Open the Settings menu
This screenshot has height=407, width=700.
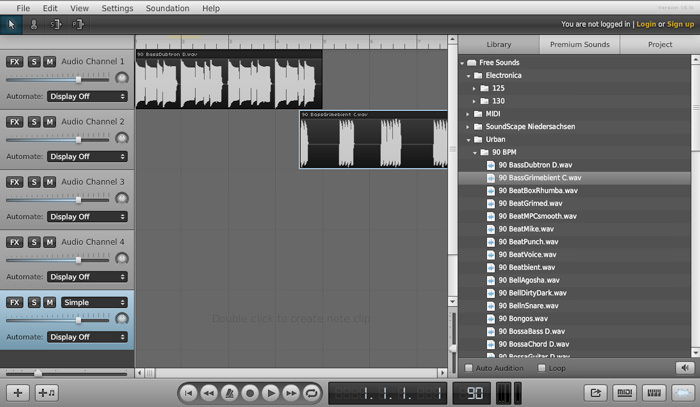117,8
